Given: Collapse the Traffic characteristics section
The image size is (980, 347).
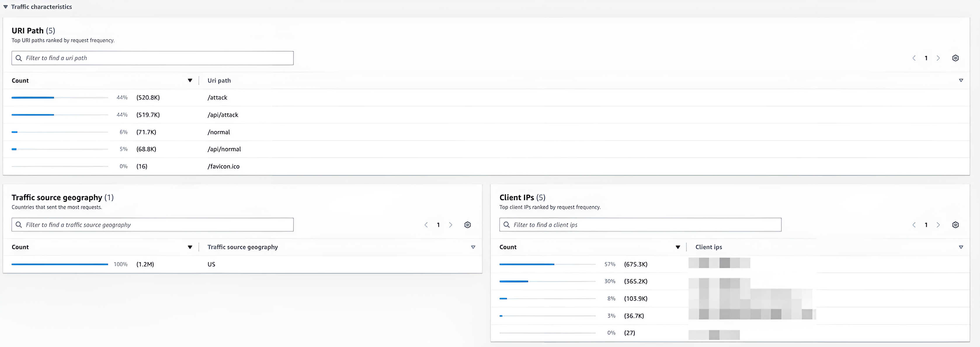Looking at the screenshot, I should pos(6,7).
